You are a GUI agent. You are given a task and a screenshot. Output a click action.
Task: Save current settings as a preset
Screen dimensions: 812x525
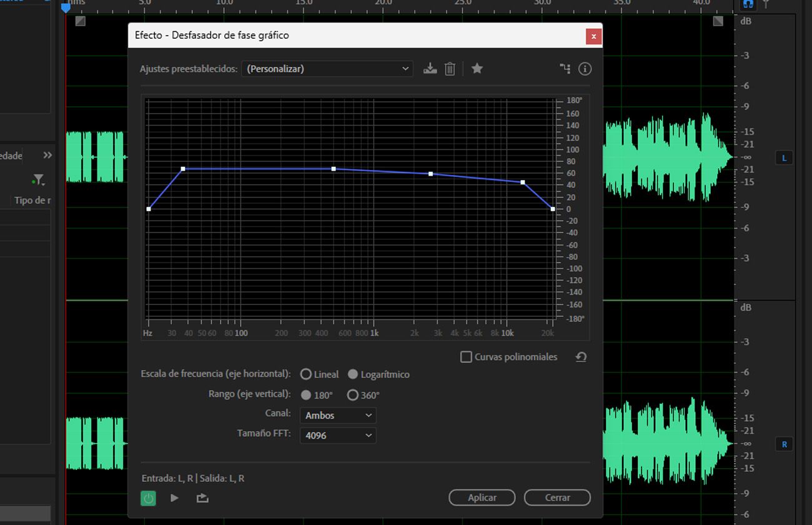(x=430, y=69)
